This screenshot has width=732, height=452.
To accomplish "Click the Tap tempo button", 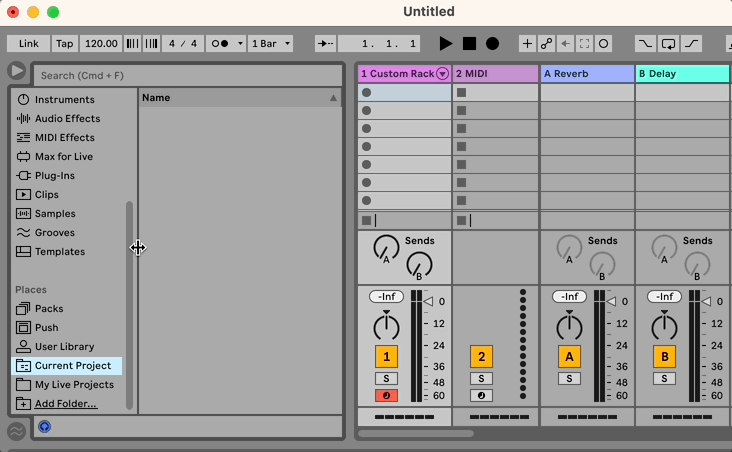I will (64, 44).
